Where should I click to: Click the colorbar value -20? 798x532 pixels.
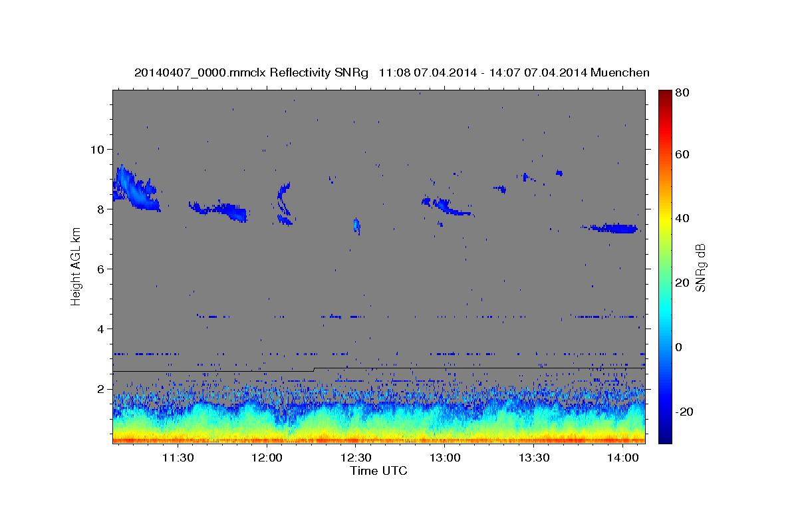tap(685, 412)
